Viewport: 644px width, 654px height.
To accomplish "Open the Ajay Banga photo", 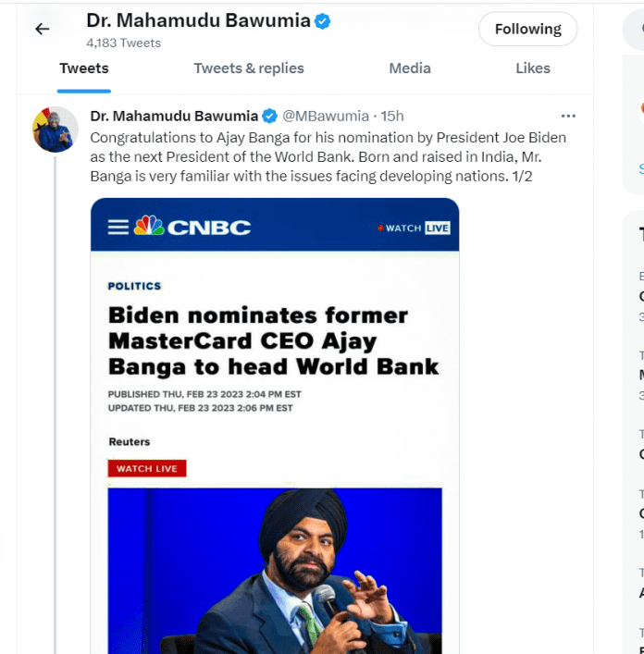I will click(x=275, y=571).
